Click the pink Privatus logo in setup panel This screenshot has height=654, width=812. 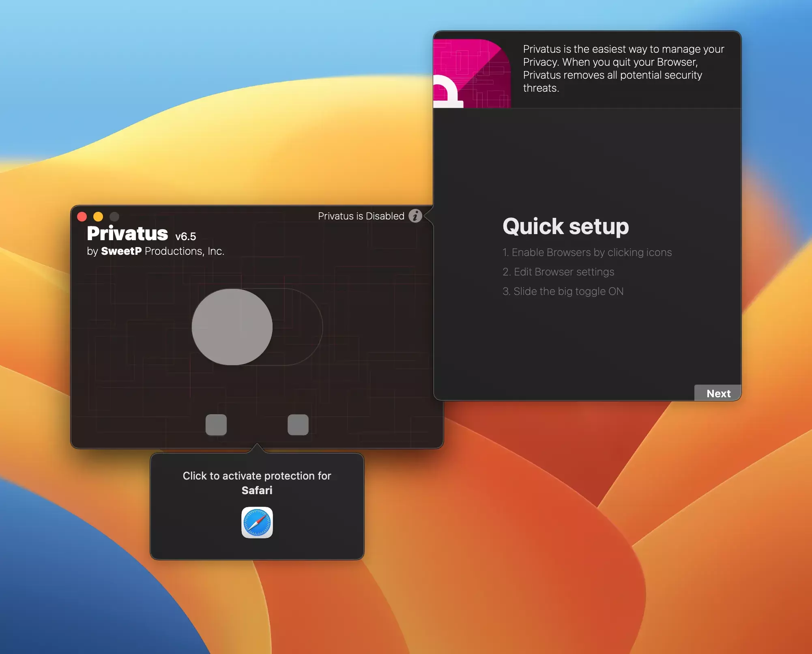pos(472,73)
